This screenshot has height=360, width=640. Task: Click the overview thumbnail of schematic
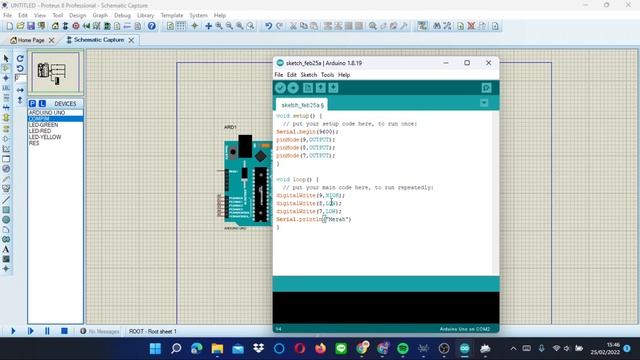tap(56, 72)
